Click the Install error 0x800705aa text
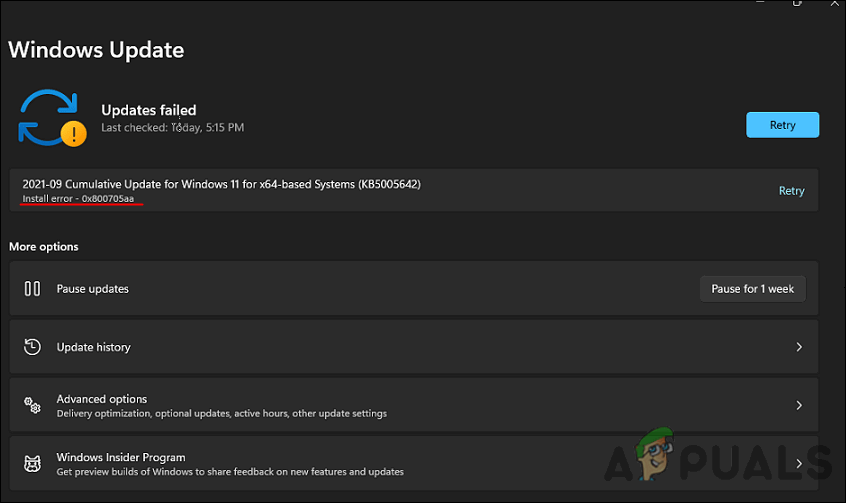 point(82,199)
